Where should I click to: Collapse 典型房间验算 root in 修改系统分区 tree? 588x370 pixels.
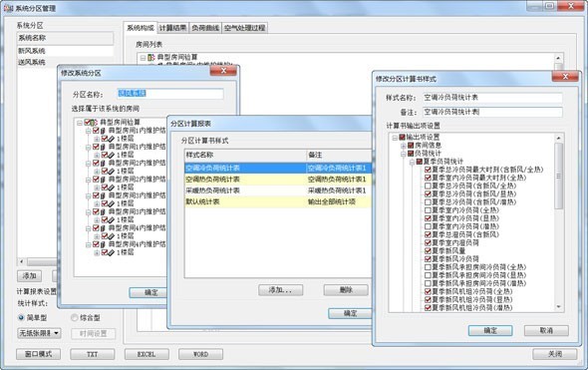tap(80, 123)
